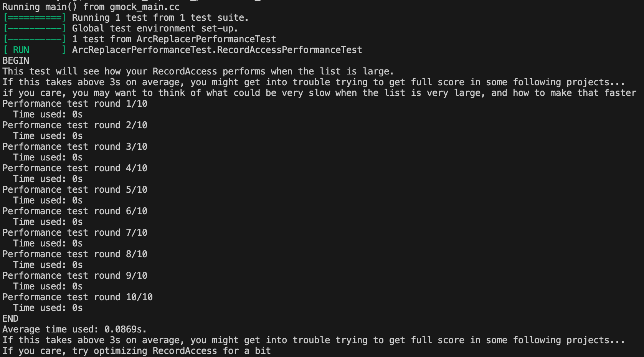Click "Time used: 0s" under round 8/10
The height and width of the screenshot is (357, 644).
pos(48,265)
